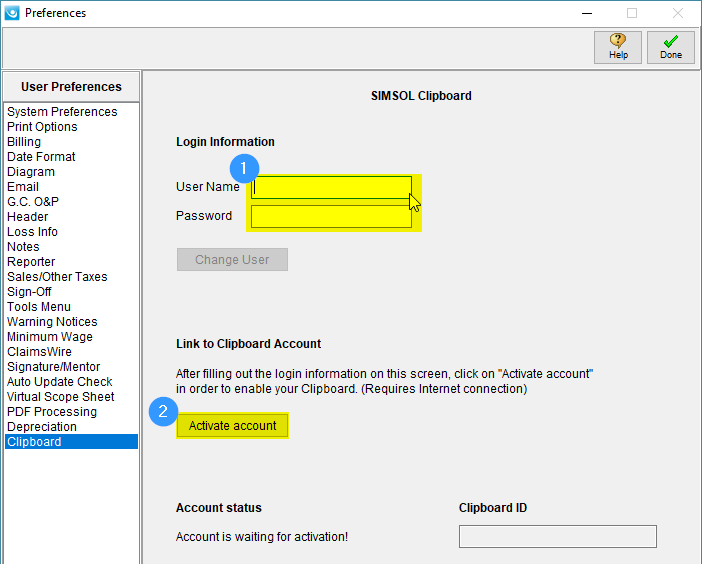Image resolution: width=702 pixels, height=564 pixels.
Task: Select Header in the preferences list
Action: pos(71,217)
